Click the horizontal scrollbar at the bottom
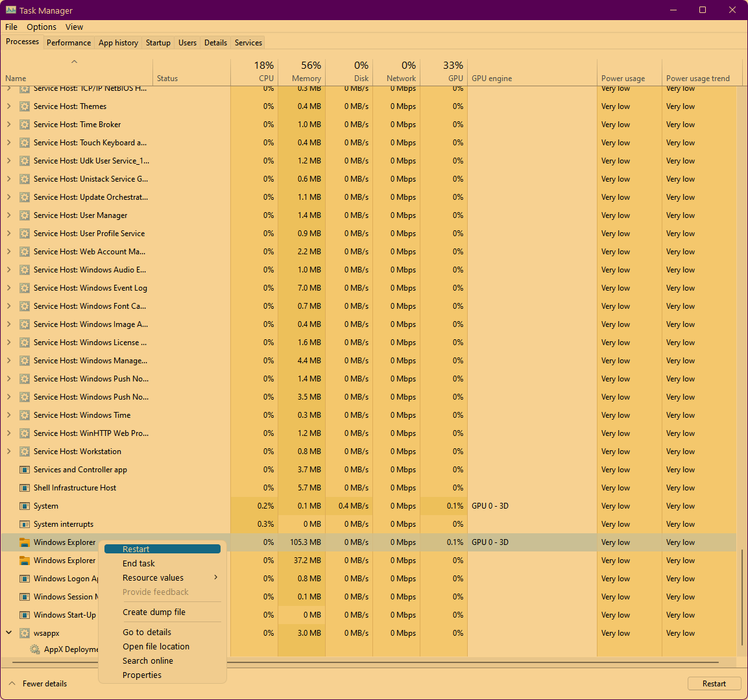Image resolution: width=748 pixels, height=700 pixels. coord(365,662)
